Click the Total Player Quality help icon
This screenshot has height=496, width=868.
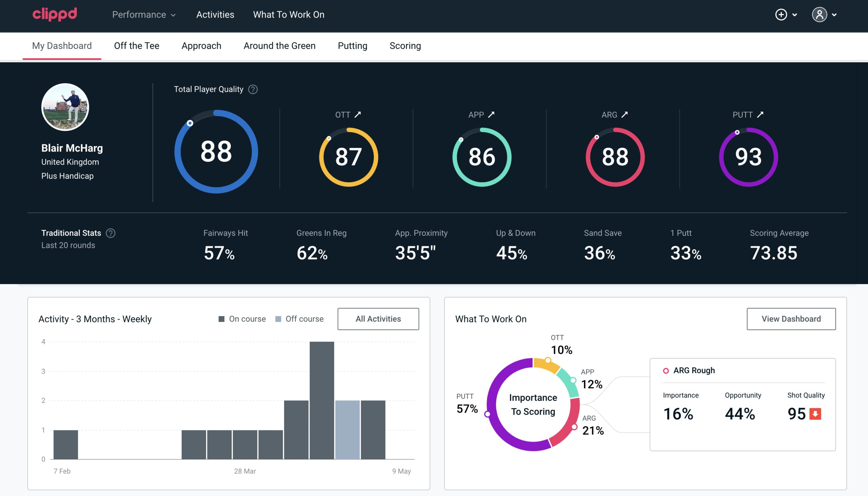[x=252, y=89]
